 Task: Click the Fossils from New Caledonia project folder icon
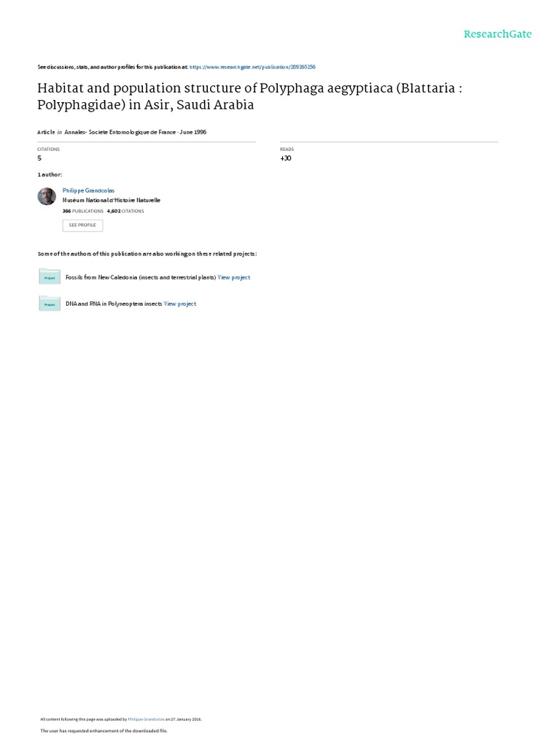(x=50, y=276)
